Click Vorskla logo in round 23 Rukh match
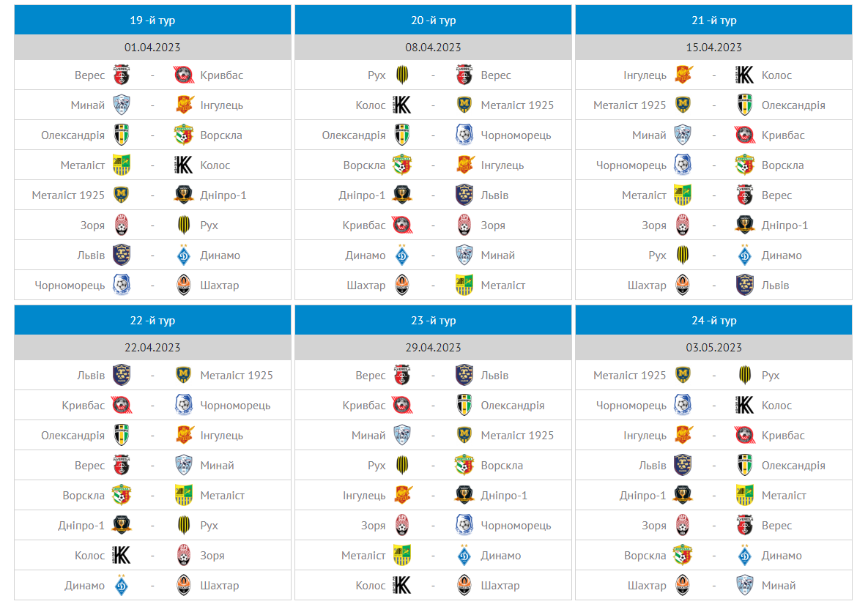 [464, 466]
